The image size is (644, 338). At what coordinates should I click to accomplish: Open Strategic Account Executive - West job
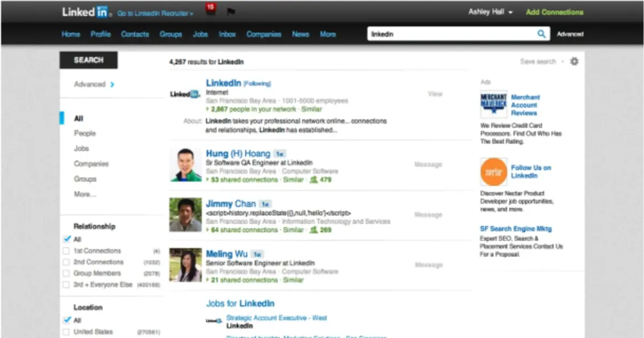tap(276, 318)
